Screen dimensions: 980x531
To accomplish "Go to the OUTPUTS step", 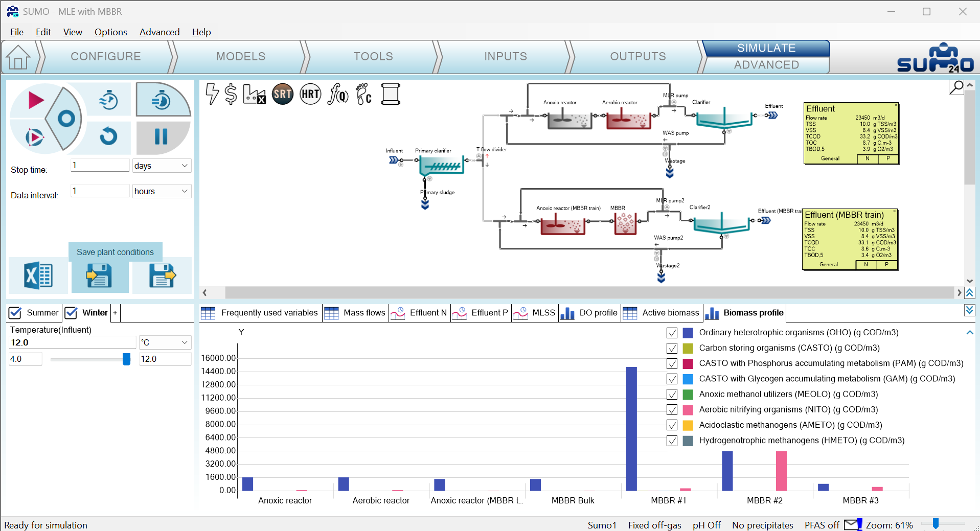I will tap(638, 56).
